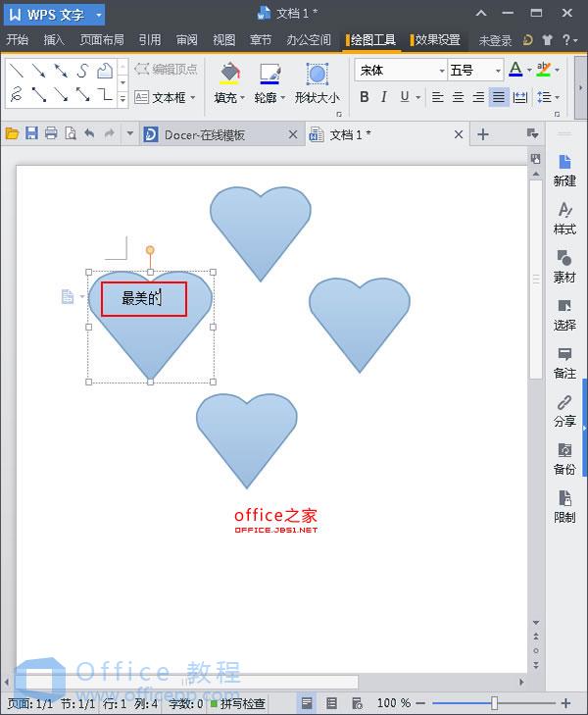Open the font size dropdown 五号
588x715 pixels.
click(498, 71)
